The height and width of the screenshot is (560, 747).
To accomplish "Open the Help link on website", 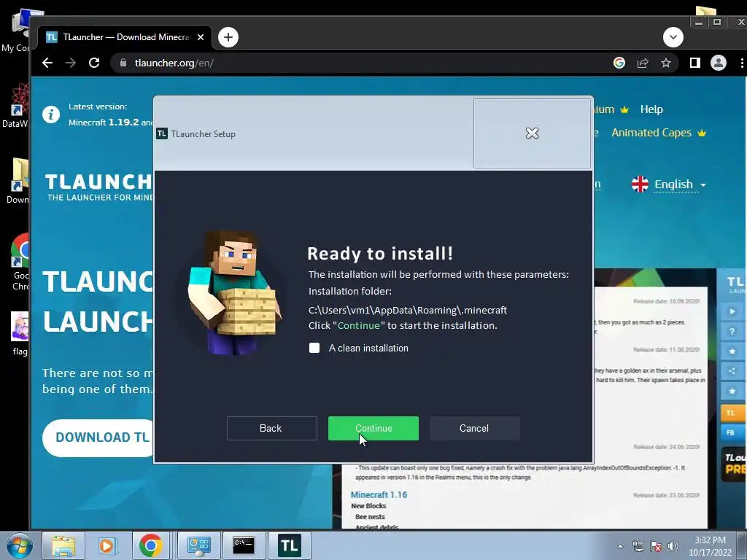I will click(x=651, y=109).
